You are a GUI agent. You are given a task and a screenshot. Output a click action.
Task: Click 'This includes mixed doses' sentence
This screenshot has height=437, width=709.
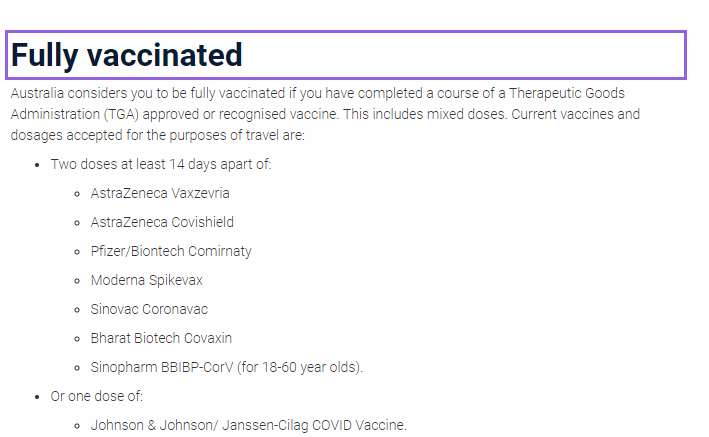click(424, 114)
